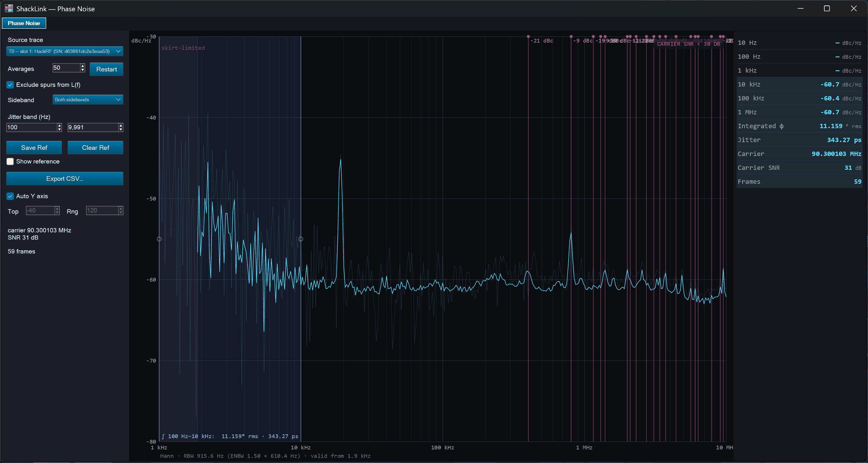Toggle Exclude spurs from L(f) checkbox
This screenshot has width=868, height=463.
point(10,85)
